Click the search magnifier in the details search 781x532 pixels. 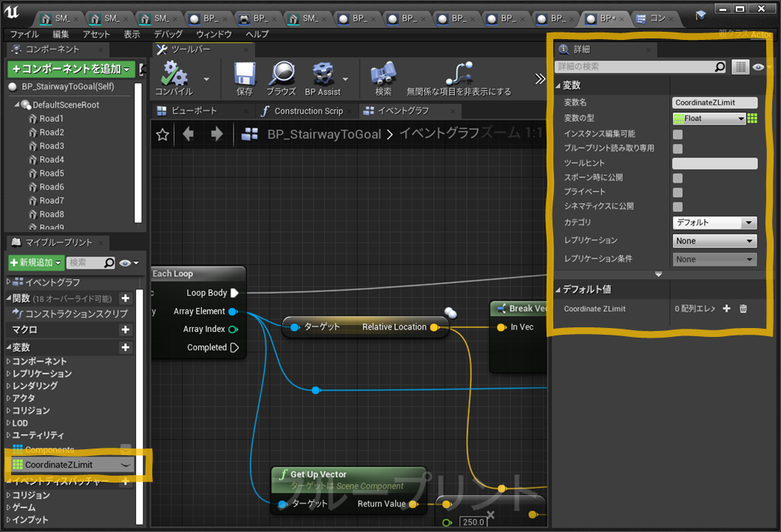coord(720,66)
